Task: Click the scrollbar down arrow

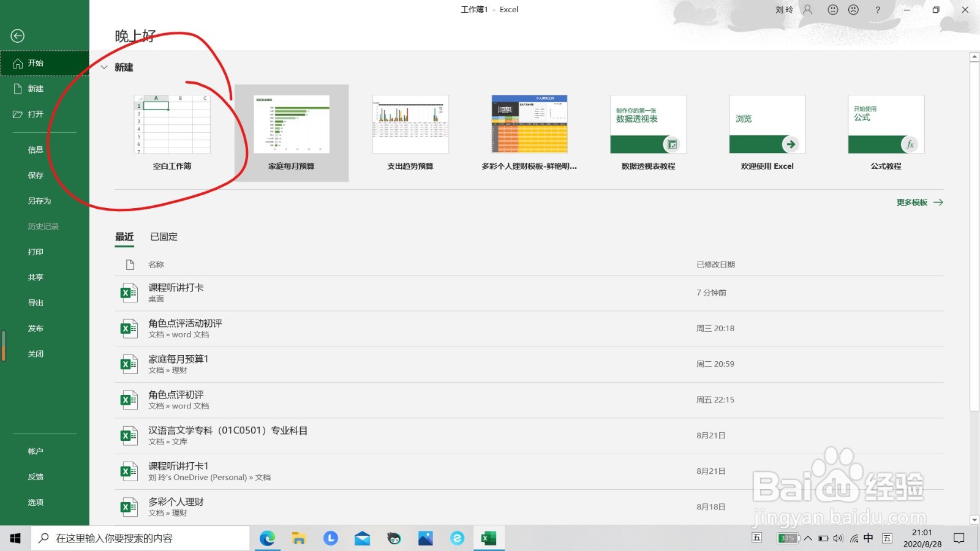Action: click(x=974, y=520)
